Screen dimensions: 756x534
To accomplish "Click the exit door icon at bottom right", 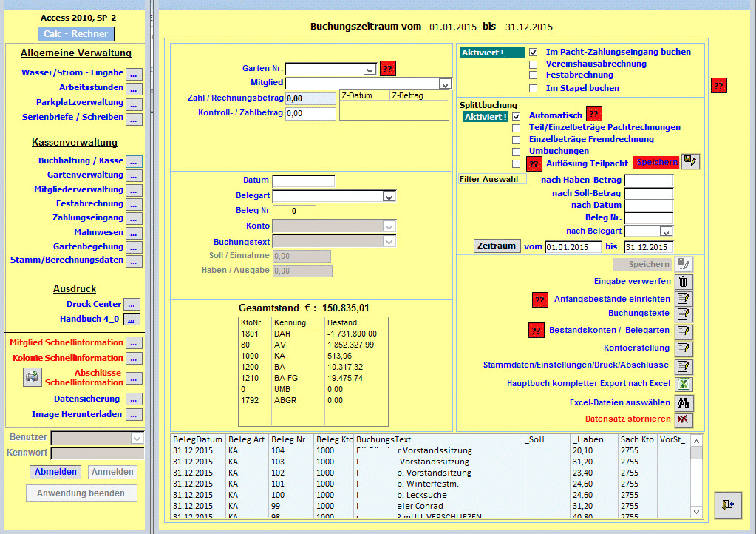I will point(728,505).
